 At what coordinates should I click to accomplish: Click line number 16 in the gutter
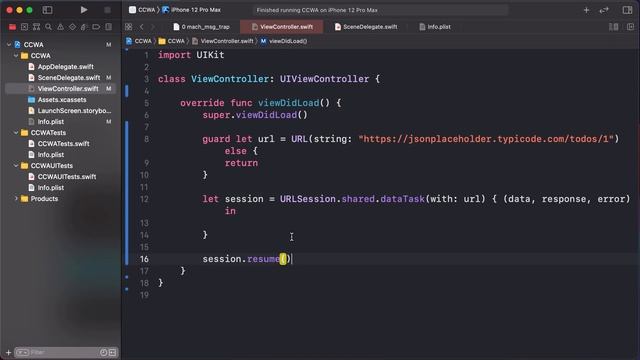(144, 259)
